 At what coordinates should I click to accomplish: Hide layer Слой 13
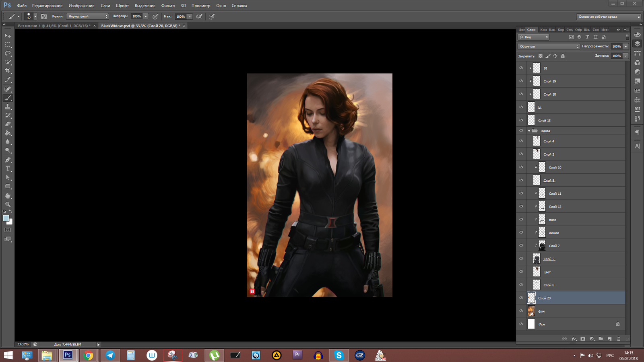[521, 120]
